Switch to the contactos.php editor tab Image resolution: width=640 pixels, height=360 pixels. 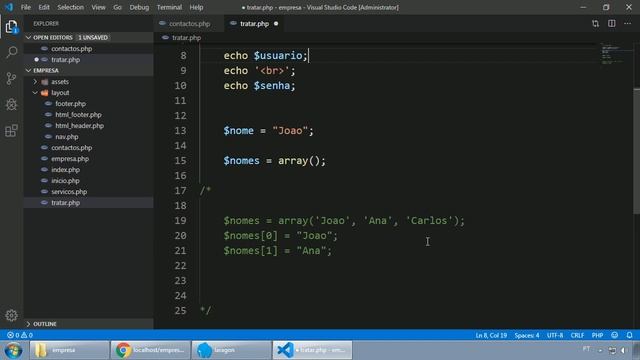coord(189,24)
